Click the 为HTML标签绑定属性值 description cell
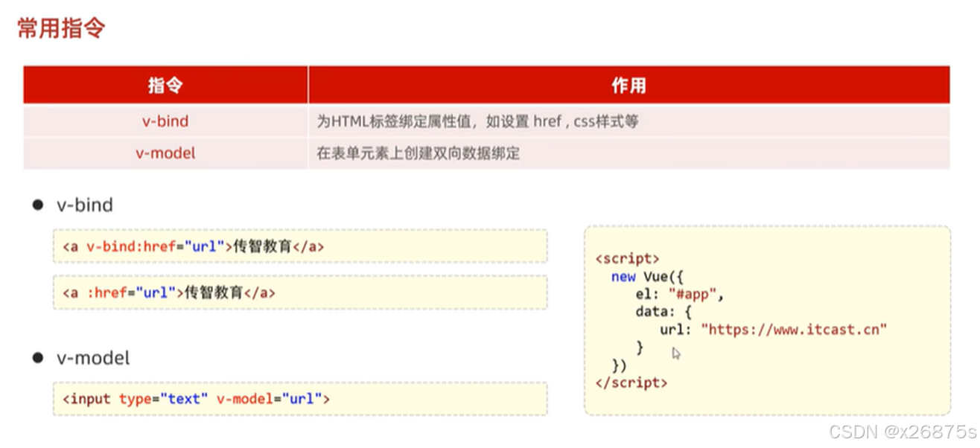 pyautogui.click(x=629, y=121)
